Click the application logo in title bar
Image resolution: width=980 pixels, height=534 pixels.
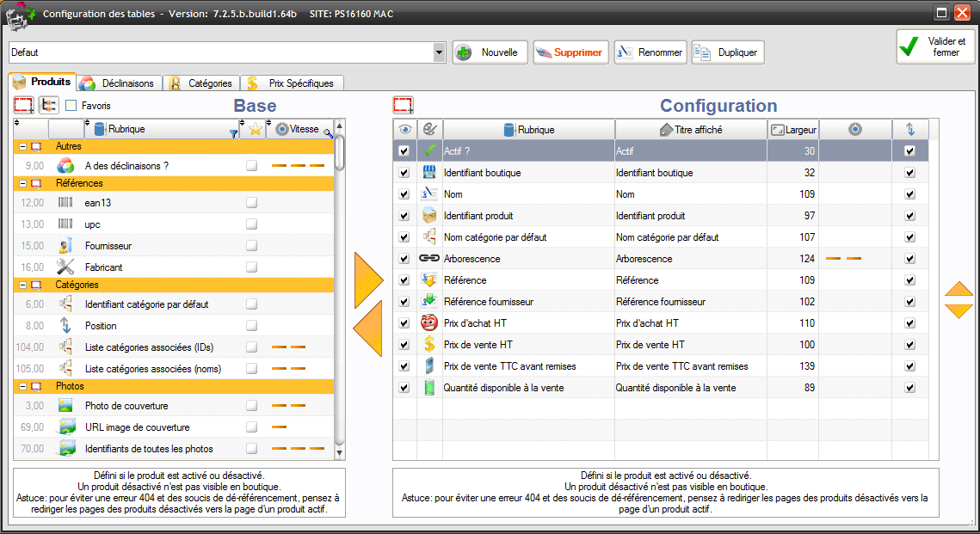tap(19, 15)
